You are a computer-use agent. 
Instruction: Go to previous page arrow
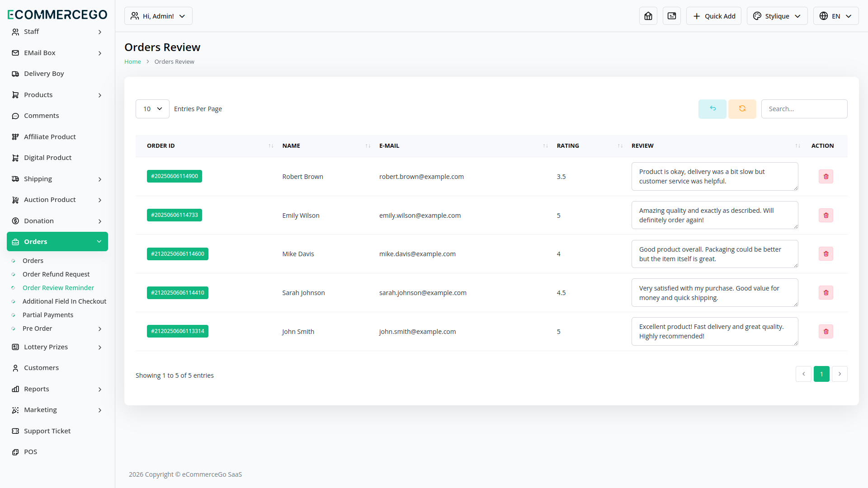click(x=803, y=374)
